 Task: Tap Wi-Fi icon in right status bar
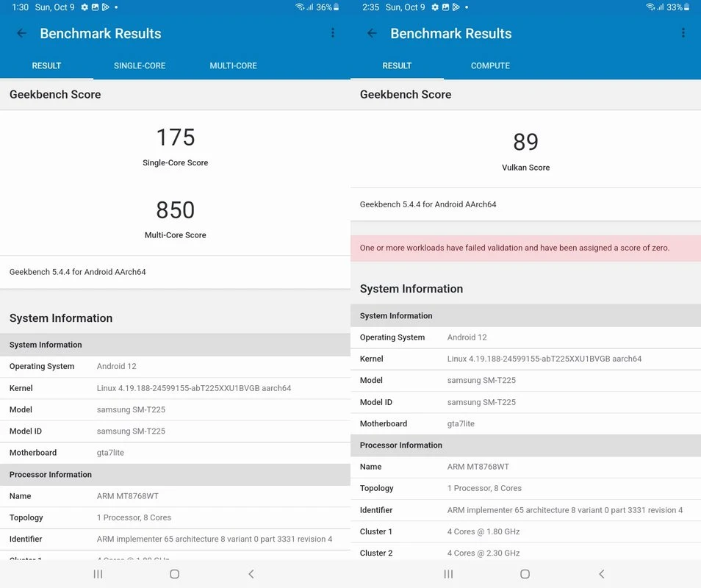[650, 7]
